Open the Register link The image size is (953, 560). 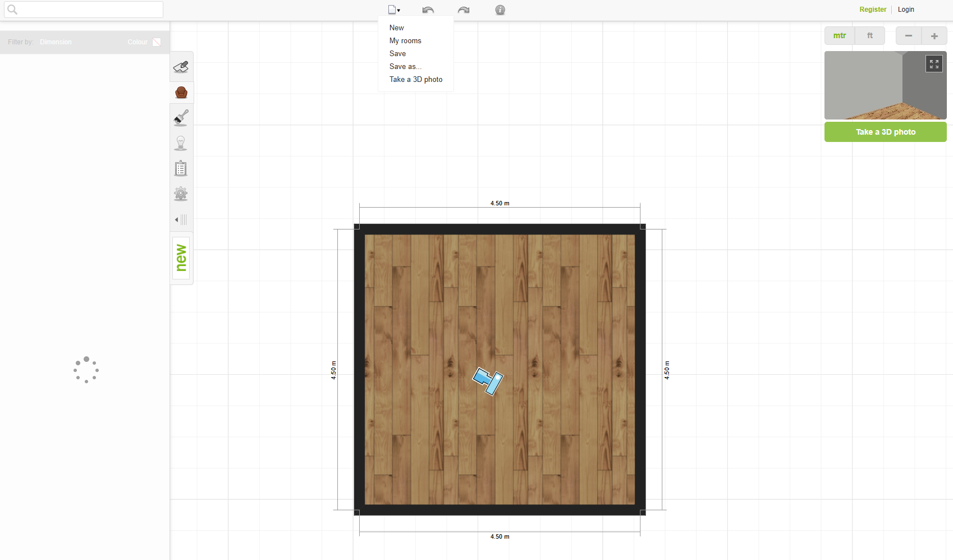click(873, 10)
